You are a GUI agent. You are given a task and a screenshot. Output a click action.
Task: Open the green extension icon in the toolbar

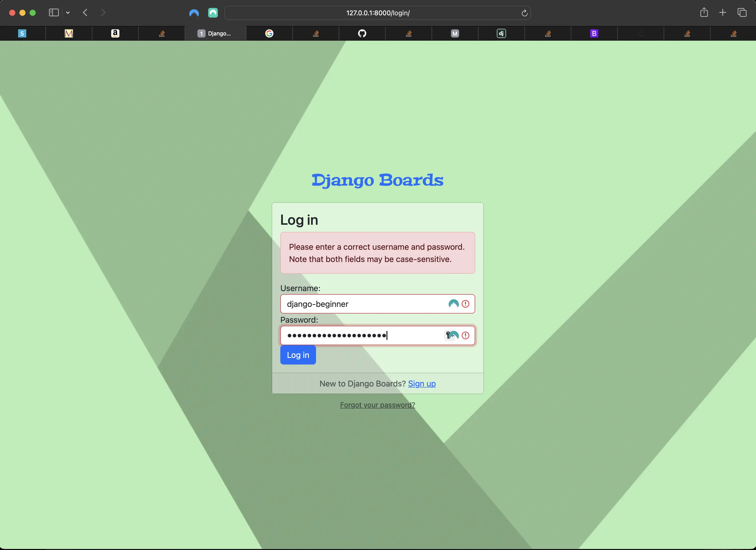point(213,13)
